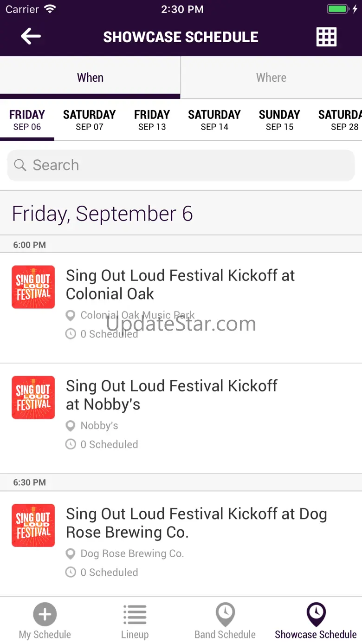Tap the Colonial Oak Music Park location pin
The width and height of the screenshot is (362, 644).
point(71,316)
